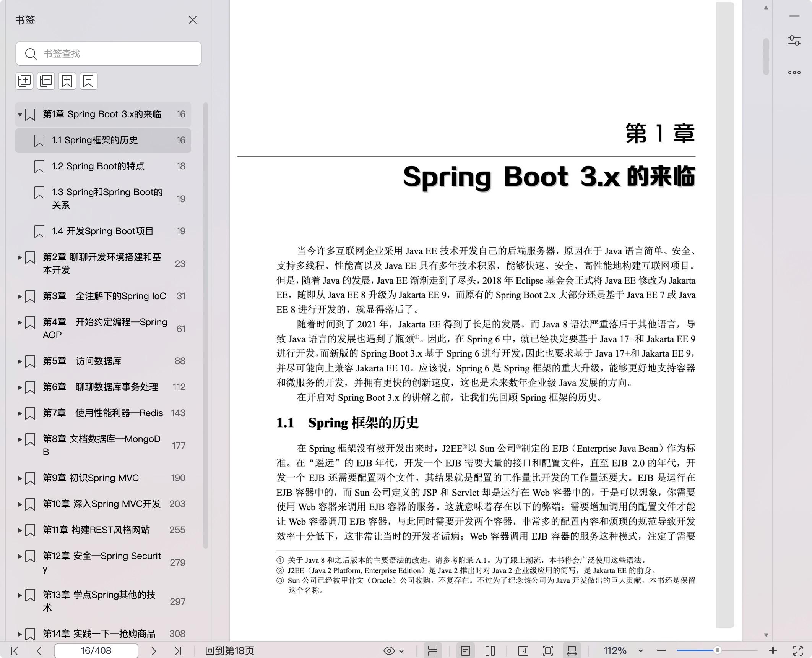Jump to 第5章 访问数据库 bookmark
The width and height of the screenshot is (812, 658).
coord(103,361)
